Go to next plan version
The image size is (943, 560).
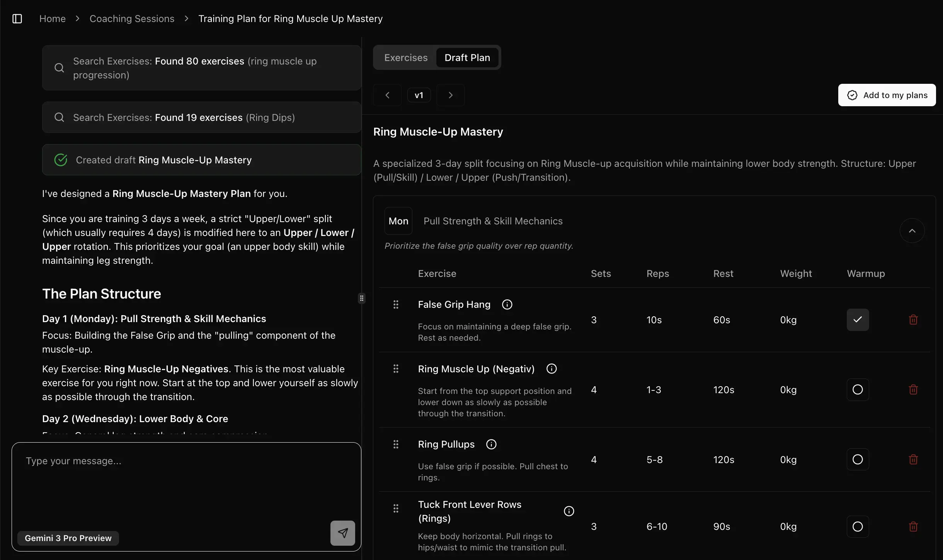coord(451,95)
